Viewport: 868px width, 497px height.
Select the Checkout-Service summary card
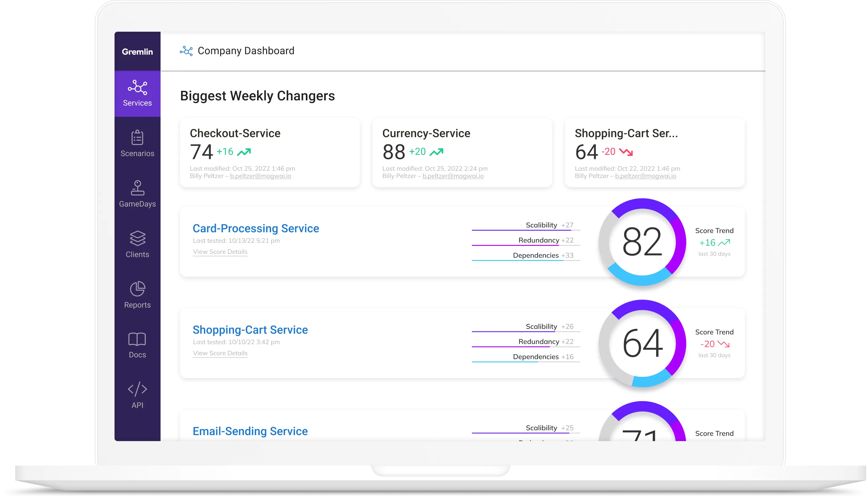click(270, 153)
